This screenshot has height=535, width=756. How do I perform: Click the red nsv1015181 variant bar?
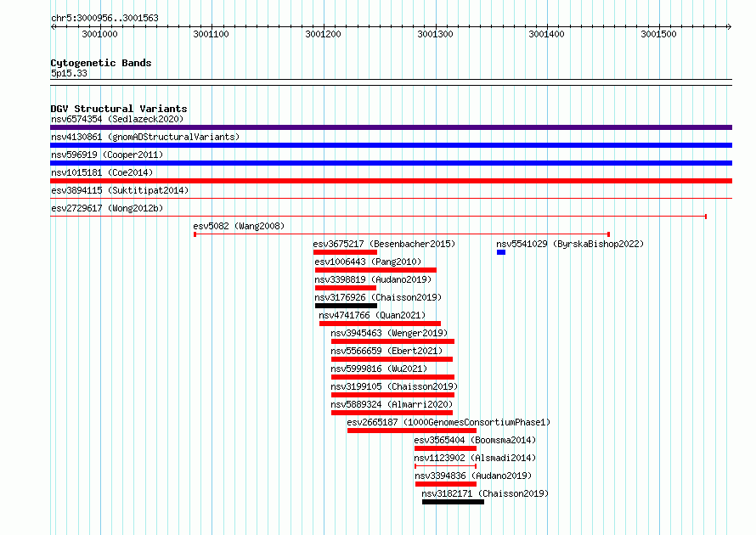coord(391,181)
